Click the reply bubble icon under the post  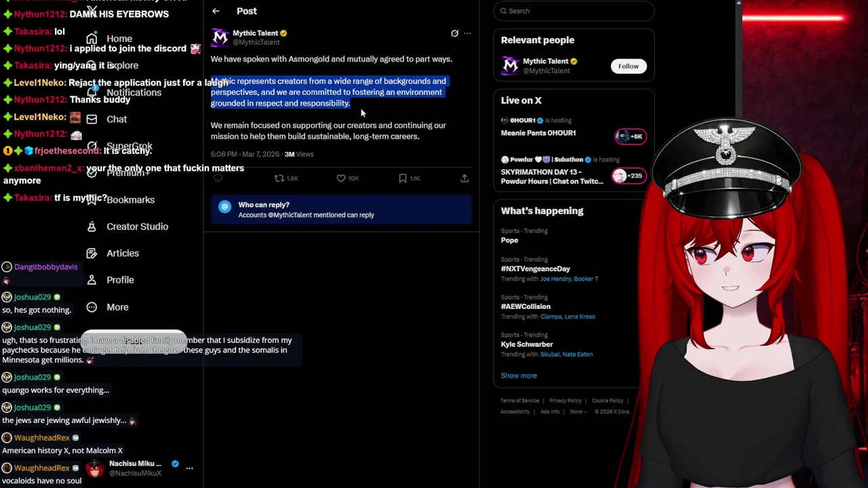pos(218,178)
